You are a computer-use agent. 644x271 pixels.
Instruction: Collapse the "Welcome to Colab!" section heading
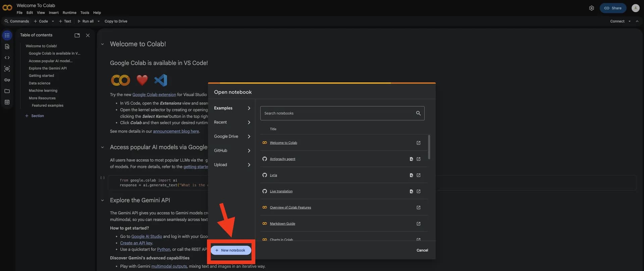[x=103, y=44]
